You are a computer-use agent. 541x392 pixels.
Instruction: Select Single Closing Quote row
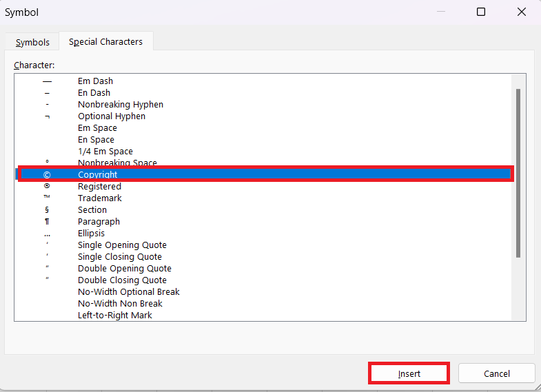coord(263,257)
